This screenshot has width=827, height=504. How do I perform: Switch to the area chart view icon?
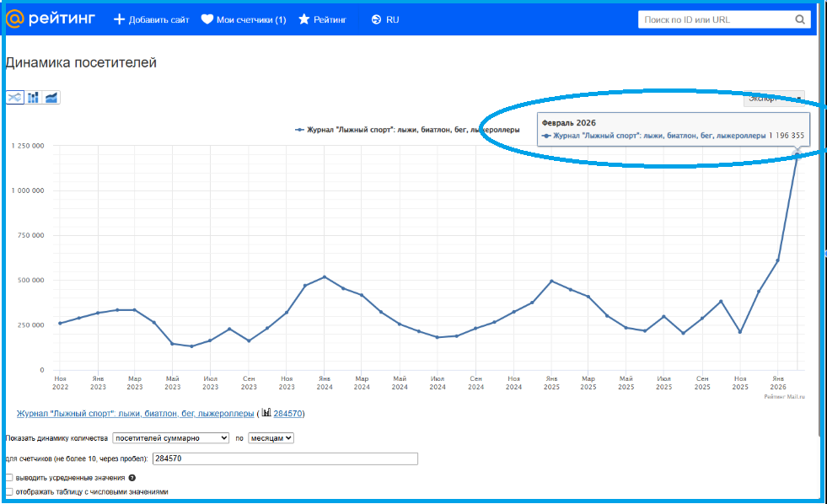click(x=52, y=98)
